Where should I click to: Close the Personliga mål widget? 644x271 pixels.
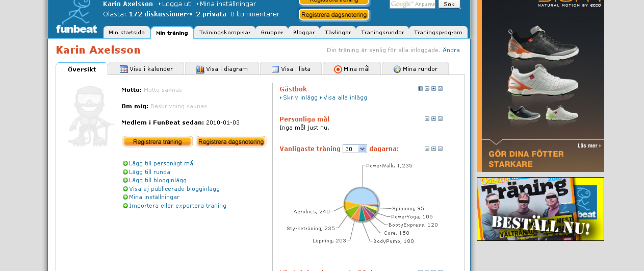point(440,119)
